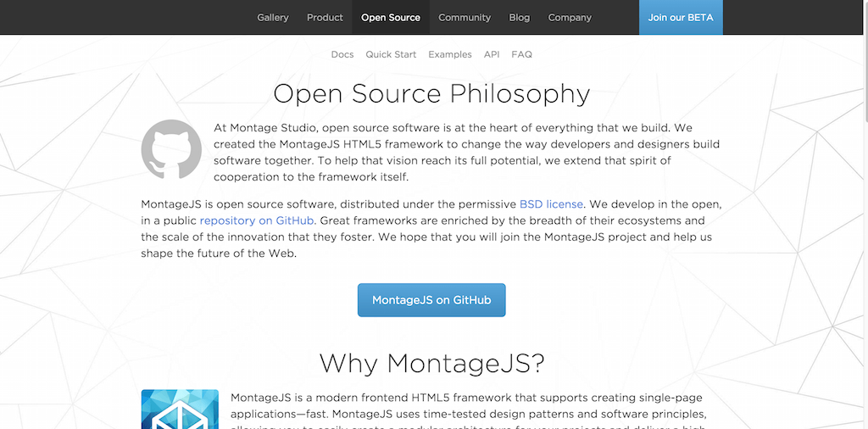Click the Open Source Philosophy heading
Viewport: 868px width, 429px height.
(x=431, y=94)
